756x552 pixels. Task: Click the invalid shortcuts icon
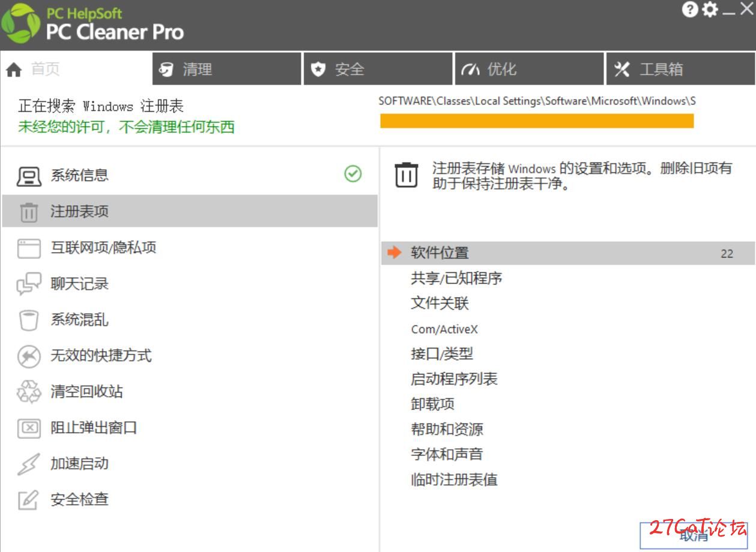(x=29, y=356)
